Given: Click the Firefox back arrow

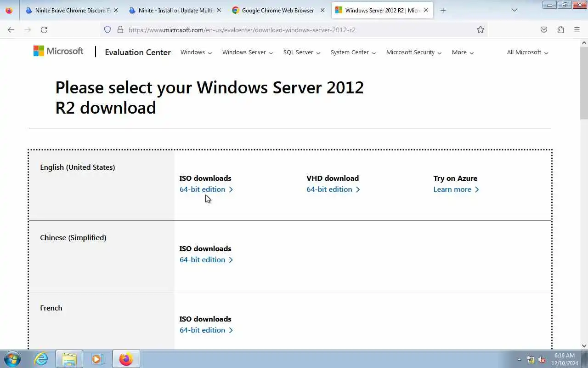Looking at the screenshot, I should tap(11, 29).
